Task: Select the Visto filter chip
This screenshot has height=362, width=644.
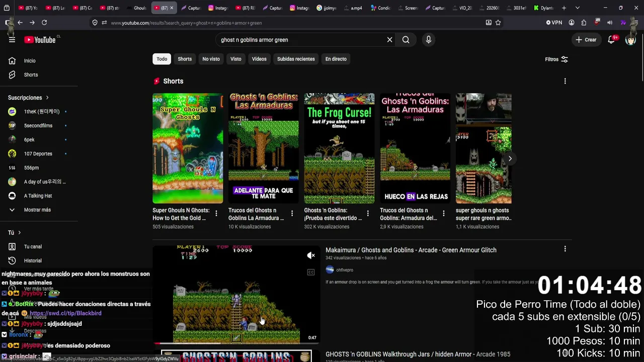Action: (x=236, y=59)
